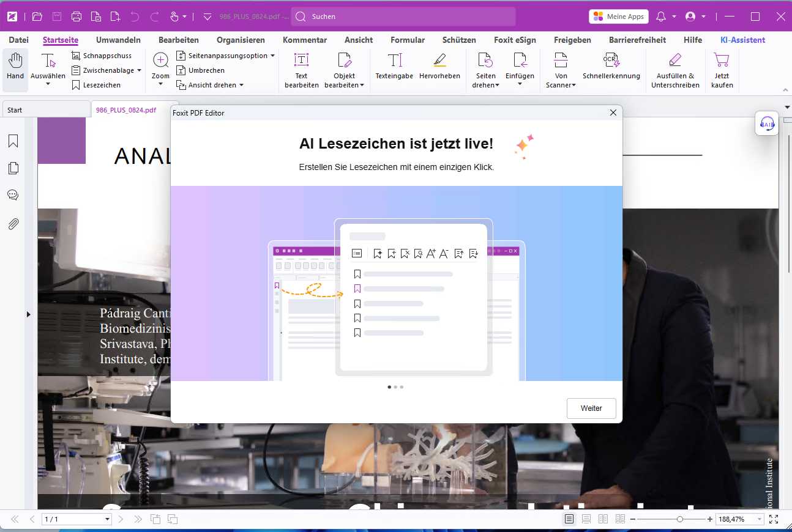Show the comments panel in sidebar

[13, 196]
